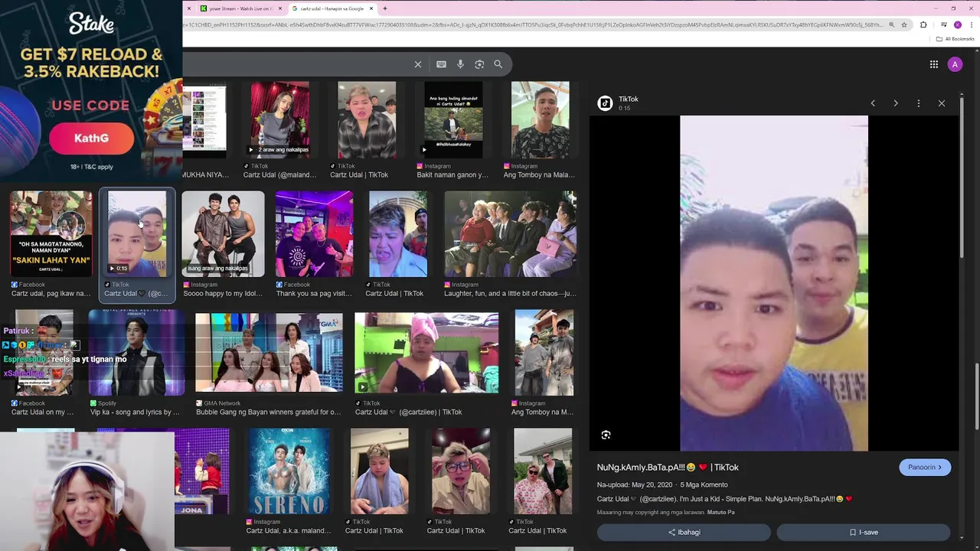This screenshot has width=980, height=551.
Task: Click Cartz Udal a.k.a. maland... Instagram caption
Action: (x=289, y=530)
